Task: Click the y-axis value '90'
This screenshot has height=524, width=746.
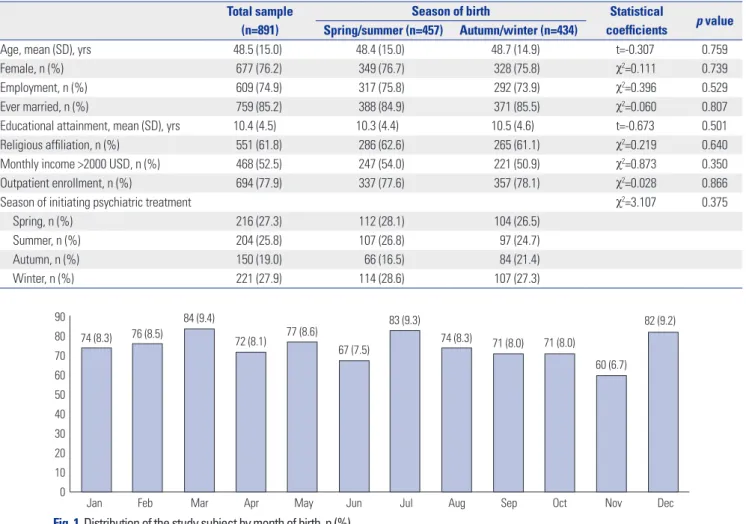Action: 59,317
